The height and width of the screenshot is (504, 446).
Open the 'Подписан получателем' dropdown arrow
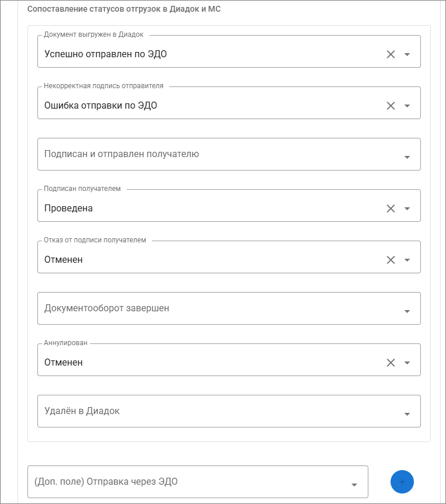coord(407,208)
